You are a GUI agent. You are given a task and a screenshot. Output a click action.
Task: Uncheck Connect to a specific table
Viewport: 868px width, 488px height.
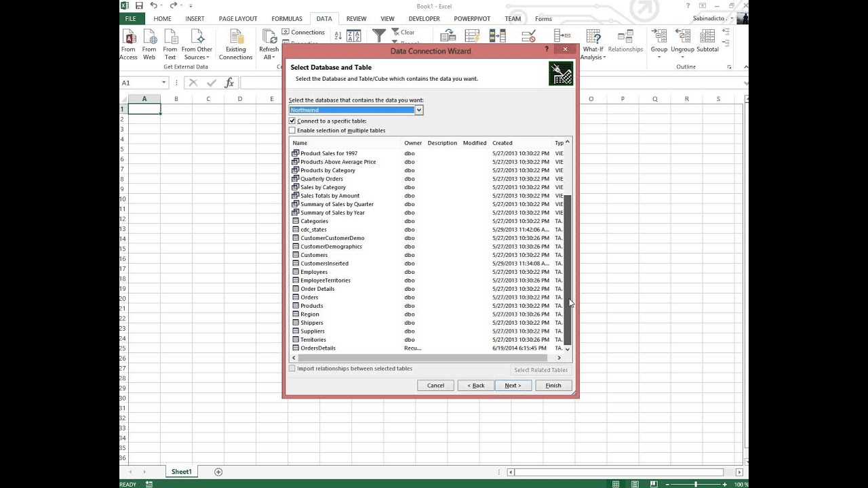point(292,121)
